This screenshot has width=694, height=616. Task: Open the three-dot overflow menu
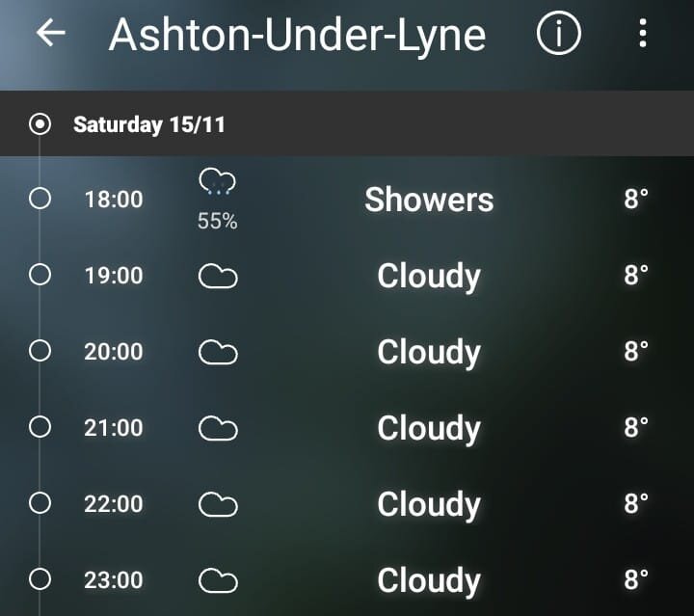pyautogui.click(x=643, y=35)
